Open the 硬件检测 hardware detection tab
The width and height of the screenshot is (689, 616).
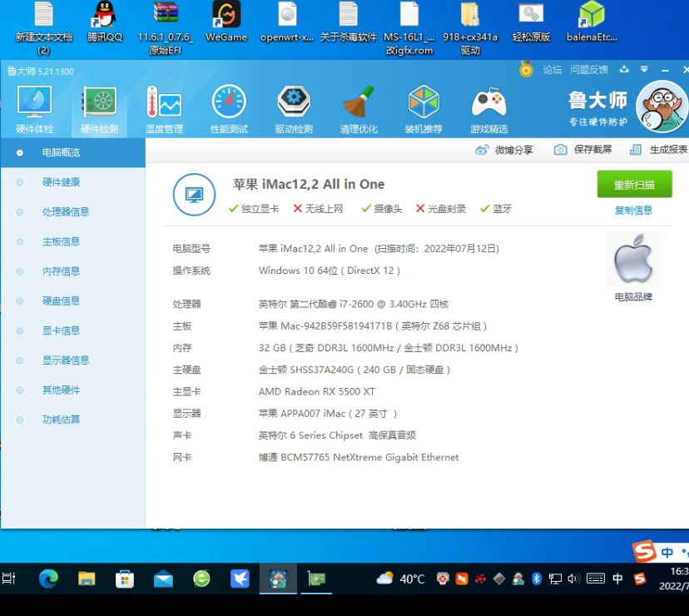pyautogui.click(x=100, y=110)
